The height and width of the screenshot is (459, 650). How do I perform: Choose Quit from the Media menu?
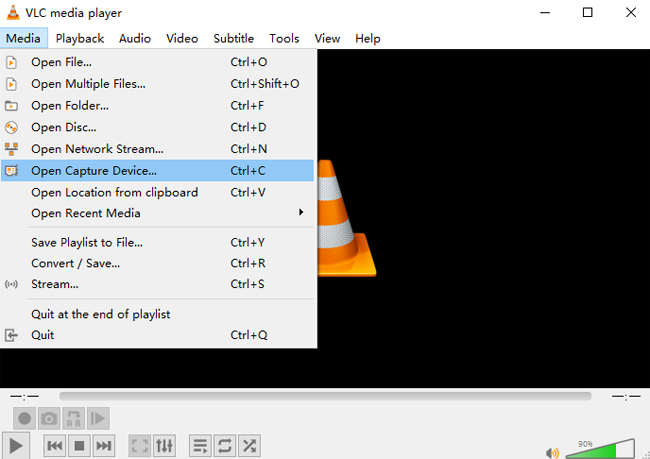[x=158, y=335]
